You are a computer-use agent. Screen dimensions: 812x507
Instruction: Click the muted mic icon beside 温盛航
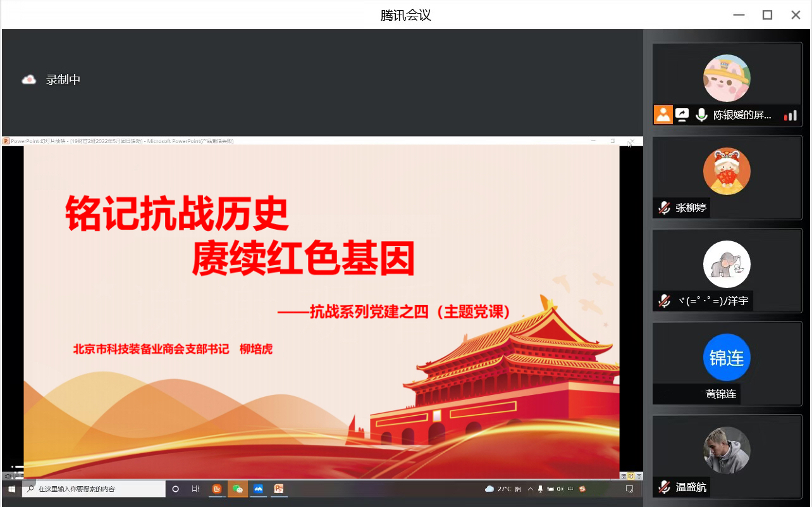[663, 487]
